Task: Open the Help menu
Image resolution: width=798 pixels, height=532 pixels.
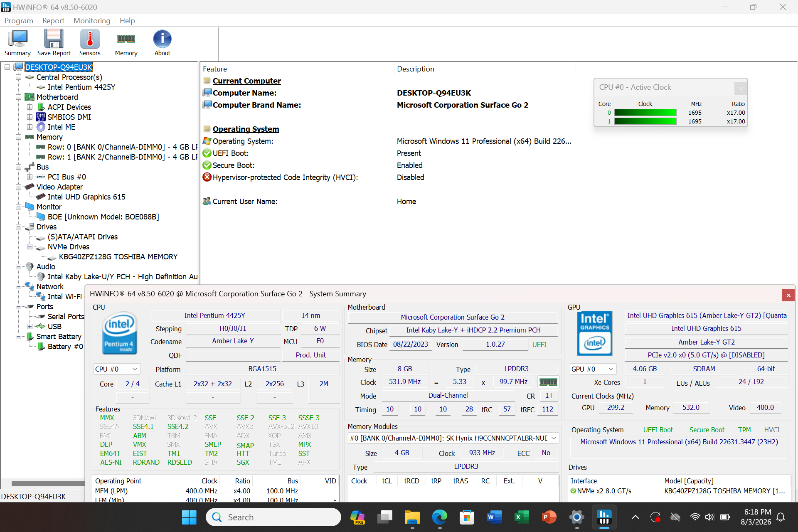Action: (x=127, y=21)
